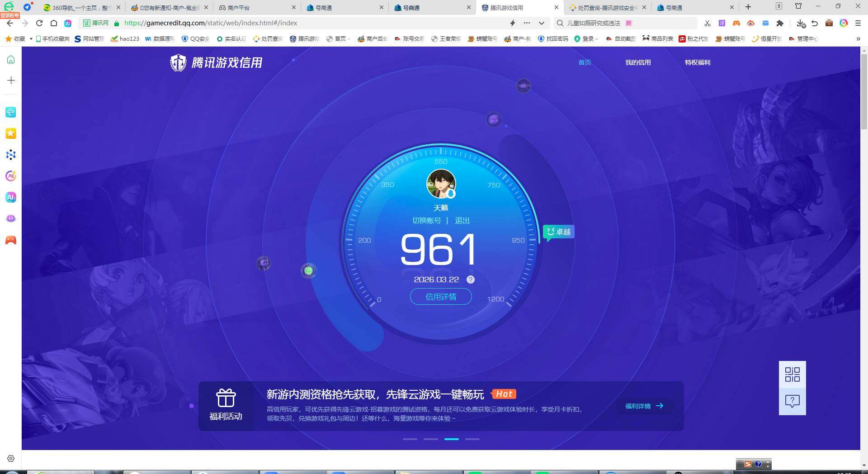Click the browser search input field
The height and width of the screenshot is (474, 868).
pos(624,23)
